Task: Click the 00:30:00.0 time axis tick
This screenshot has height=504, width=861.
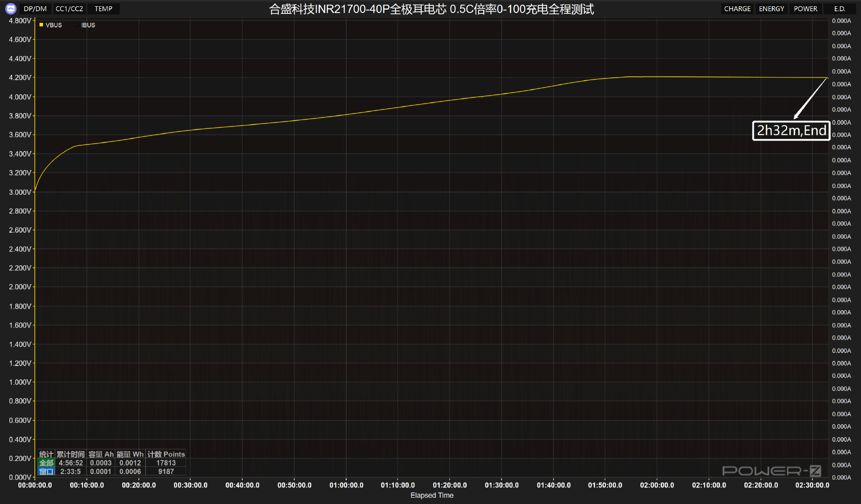Action: click(191, 485)
